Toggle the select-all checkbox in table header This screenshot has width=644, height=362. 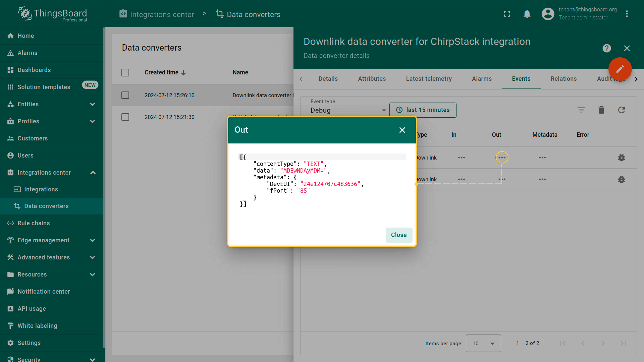pos(125,72)
